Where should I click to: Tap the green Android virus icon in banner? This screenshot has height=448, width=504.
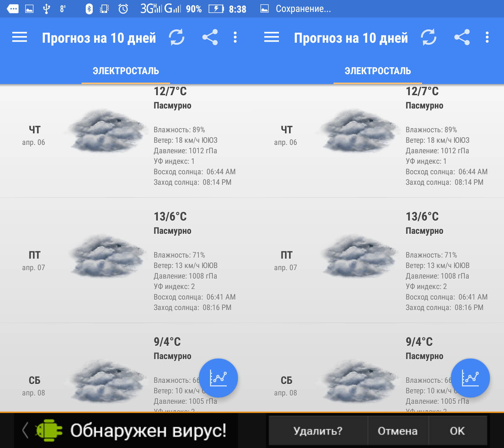point(49,430)
